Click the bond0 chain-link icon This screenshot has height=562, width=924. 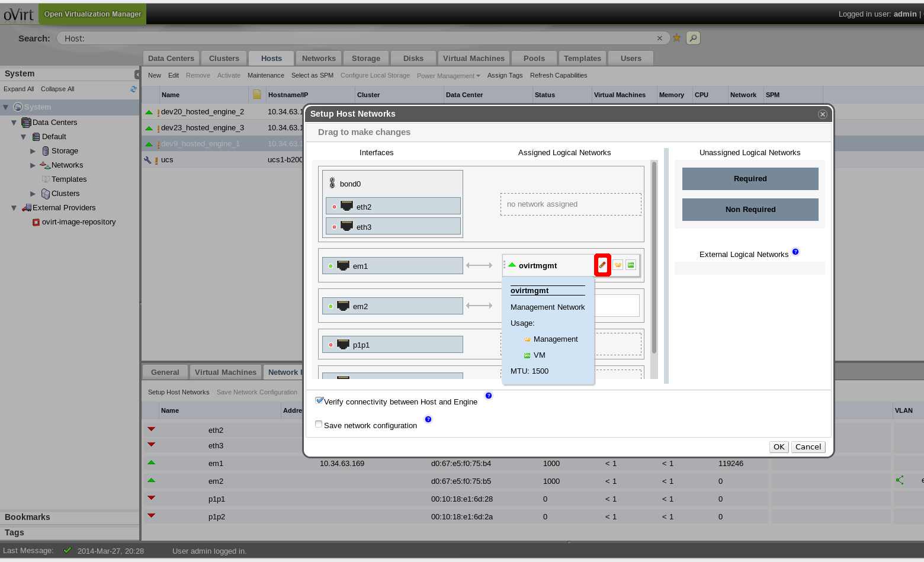click(332, 184)
